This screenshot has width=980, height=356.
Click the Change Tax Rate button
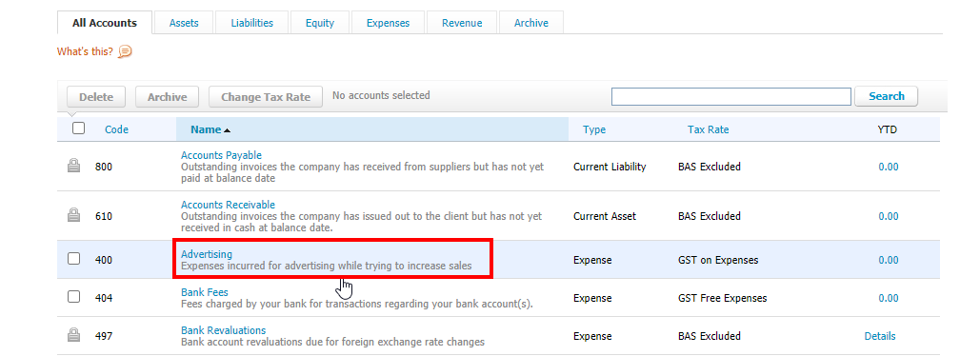[266, 97]
